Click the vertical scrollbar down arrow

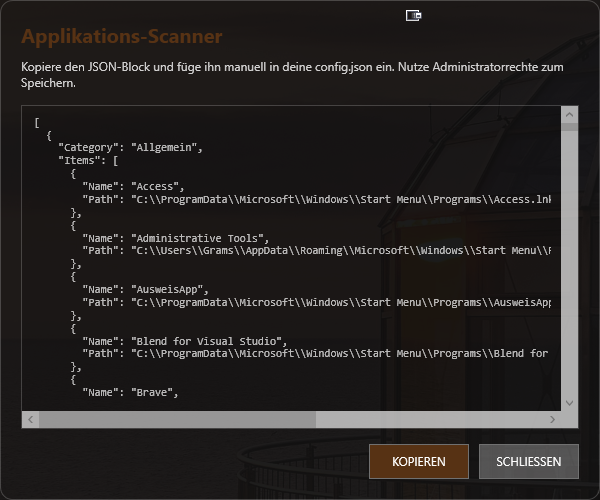pyautogui.click(x=568, y=402)
